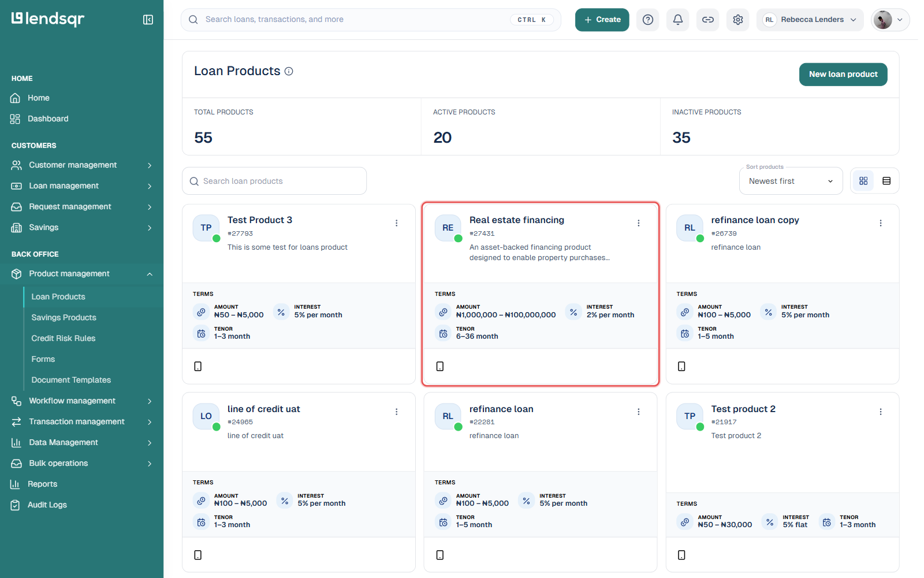Open three-dot menu on line of credit uat
Image resolution: width=924 pixels, height=578 pixels.
tap(397, 412)
